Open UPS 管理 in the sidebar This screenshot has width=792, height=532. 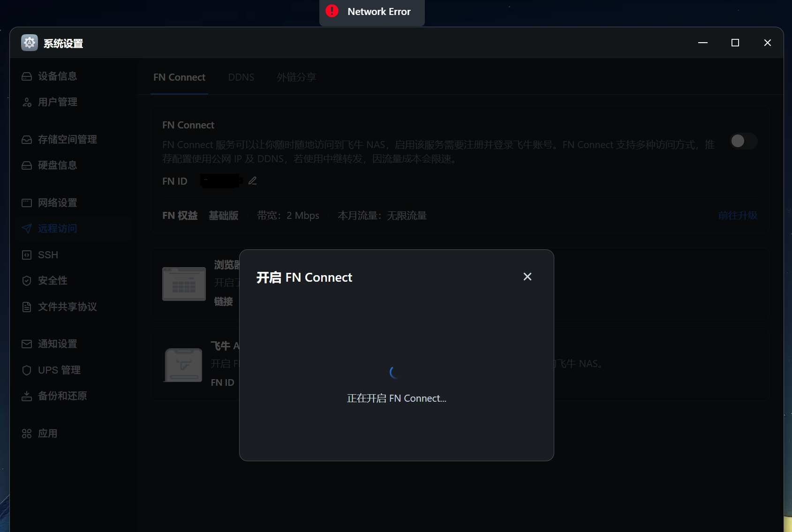click(73, 370)
